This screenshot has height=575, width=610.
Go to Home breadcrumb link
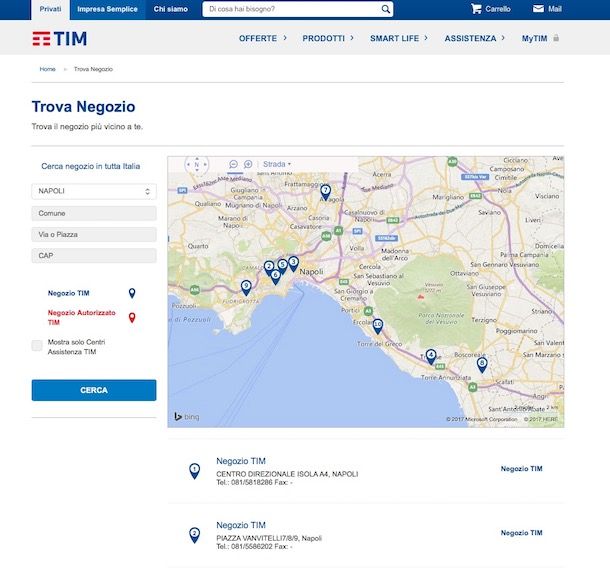(x=47, y=69)
